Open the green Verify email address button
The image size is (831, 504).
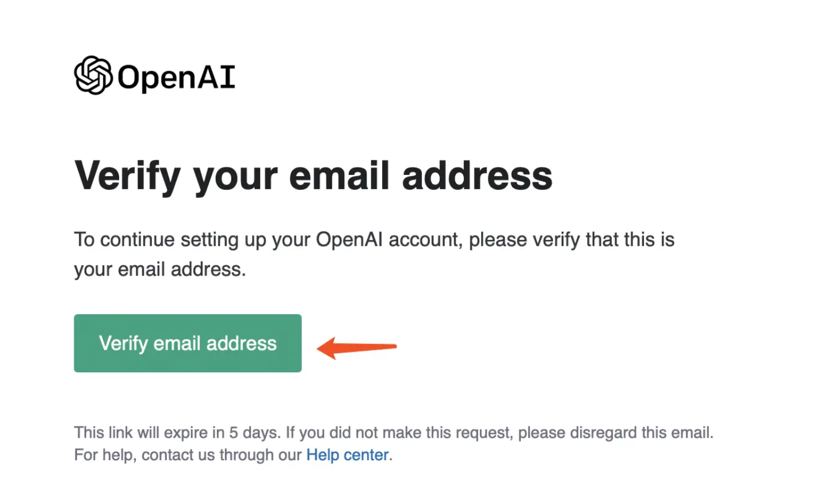188,343
